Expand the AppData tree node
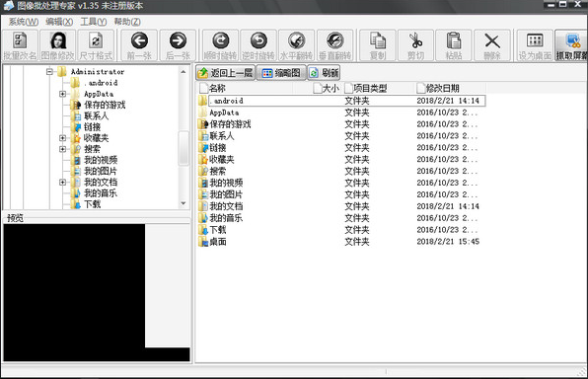 (62, 94)
